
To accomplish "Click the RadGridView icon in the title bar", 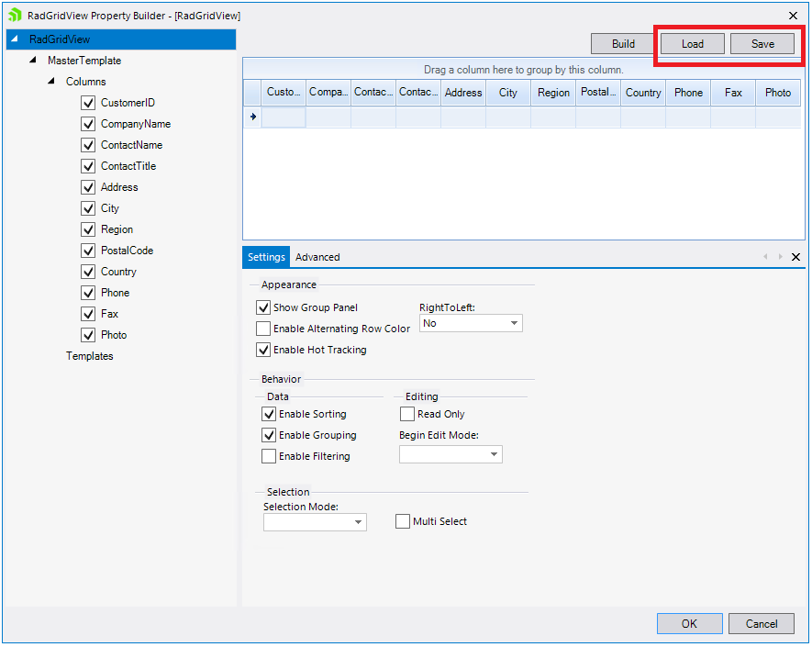I will pos(13,15).
